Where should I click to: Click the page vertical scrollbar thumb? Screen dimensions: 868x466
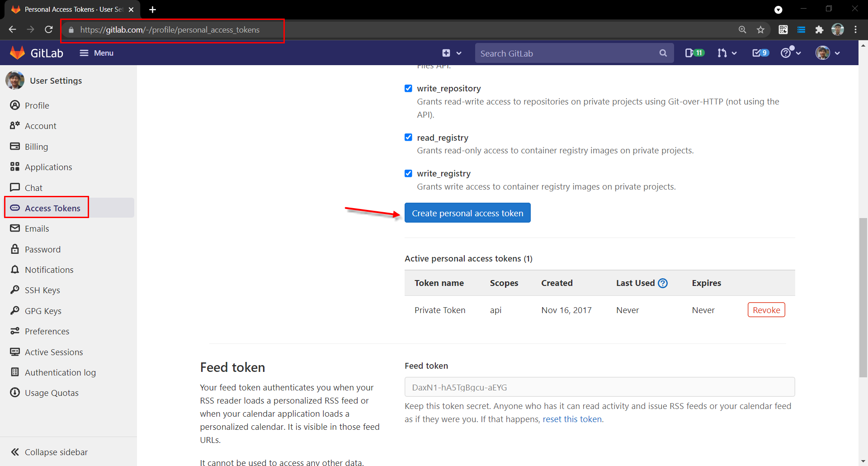point(863,298)
